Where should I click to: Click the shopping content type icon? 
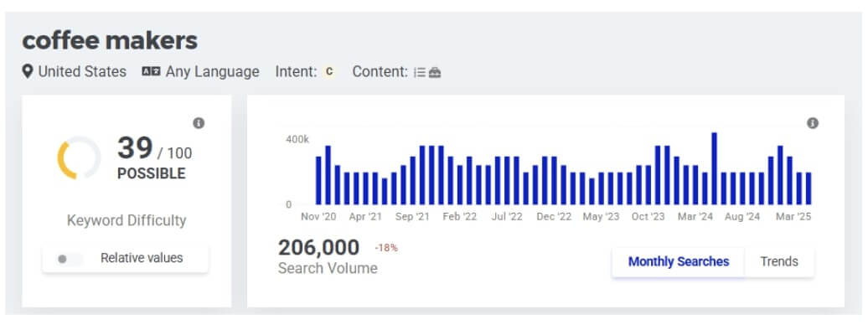pos(435,72)
